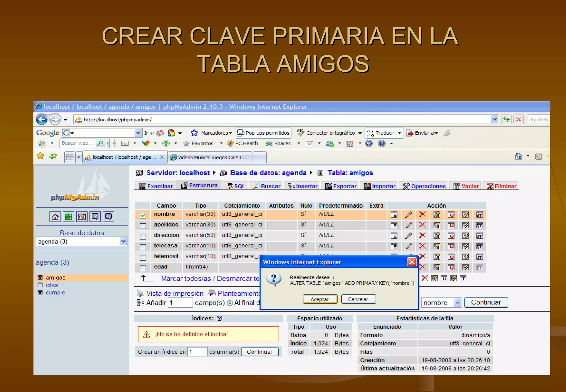This screenshot has height=392, width=566.
Task: Click index icon for nombre row
Action: [465, 215]
